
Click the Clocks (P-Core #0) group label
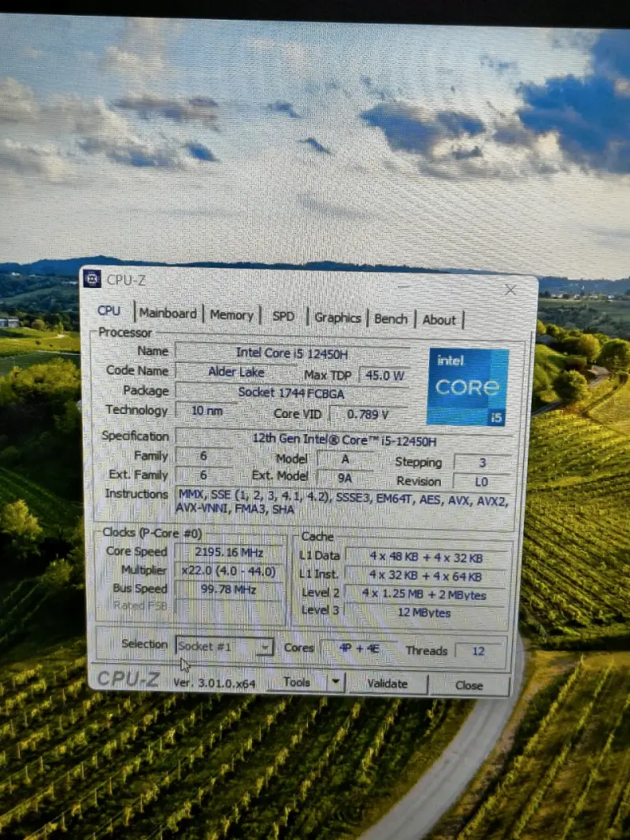[x=152, y=532]
